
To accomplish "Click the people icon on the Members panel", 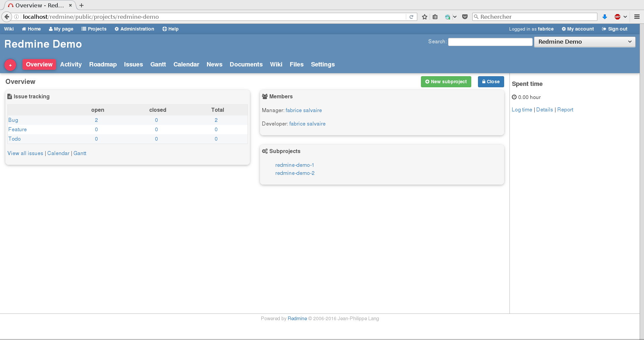I will (265, 96).
